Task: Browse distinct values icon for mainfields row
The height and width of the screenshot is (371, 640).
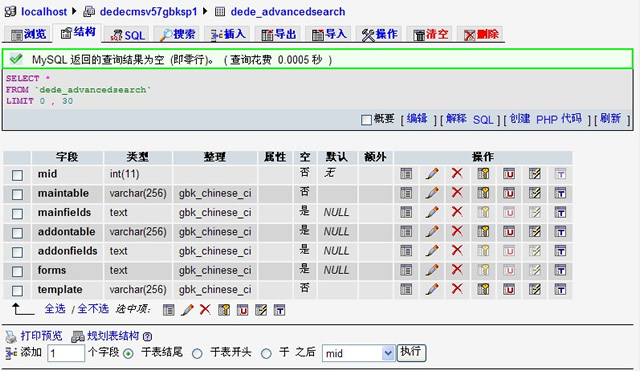Action: [406, 212]
